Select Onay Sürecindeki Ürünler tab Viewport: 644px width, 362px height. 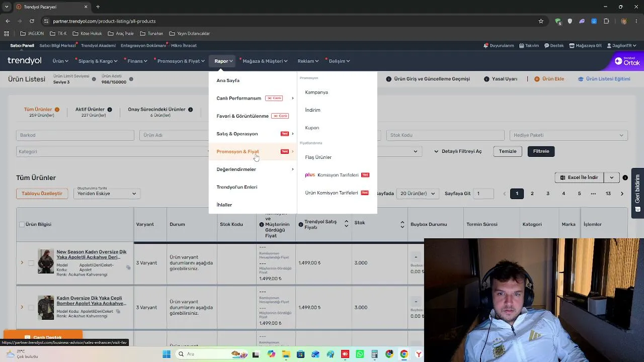pyautogui.click(x=160, y=112)
